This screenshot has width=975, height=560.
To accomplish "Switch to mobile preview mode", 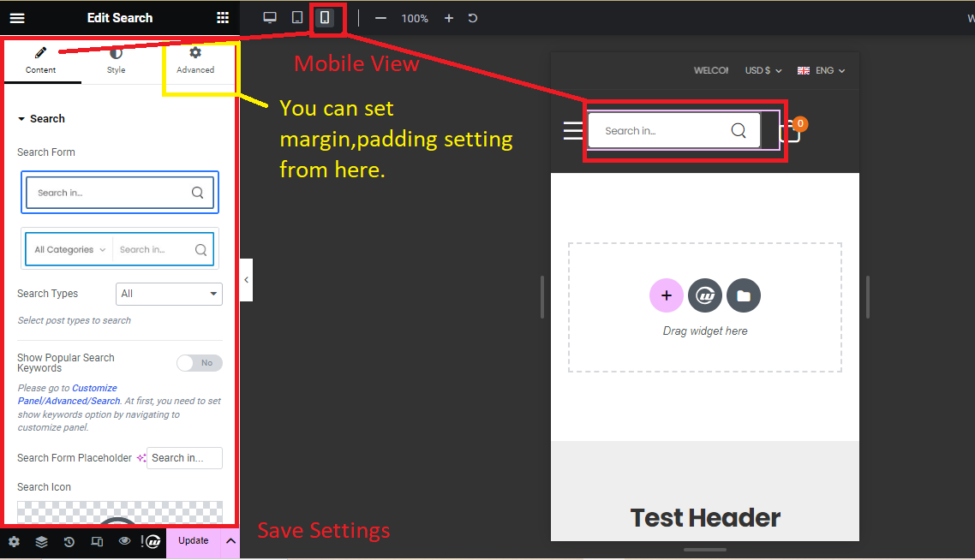I will click(325, 17).
